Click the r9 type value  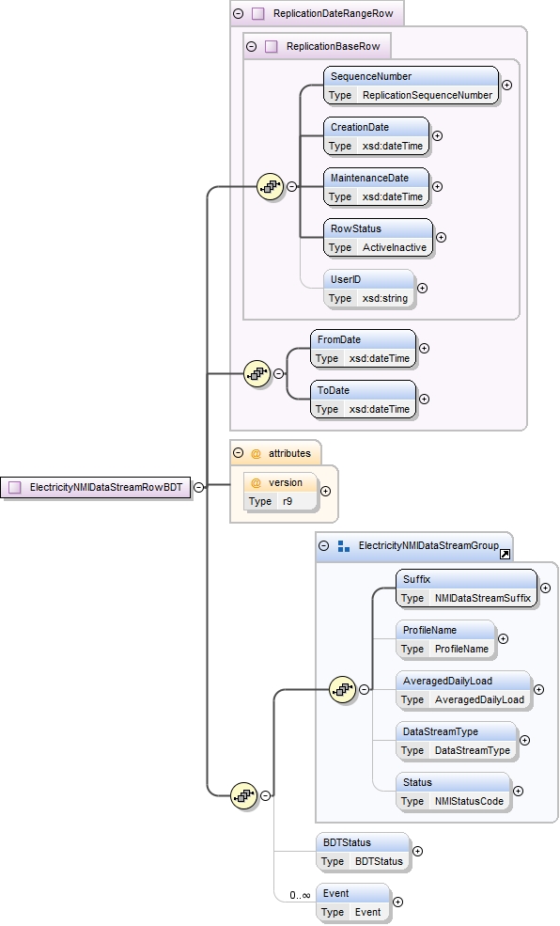tap(288, 501)
